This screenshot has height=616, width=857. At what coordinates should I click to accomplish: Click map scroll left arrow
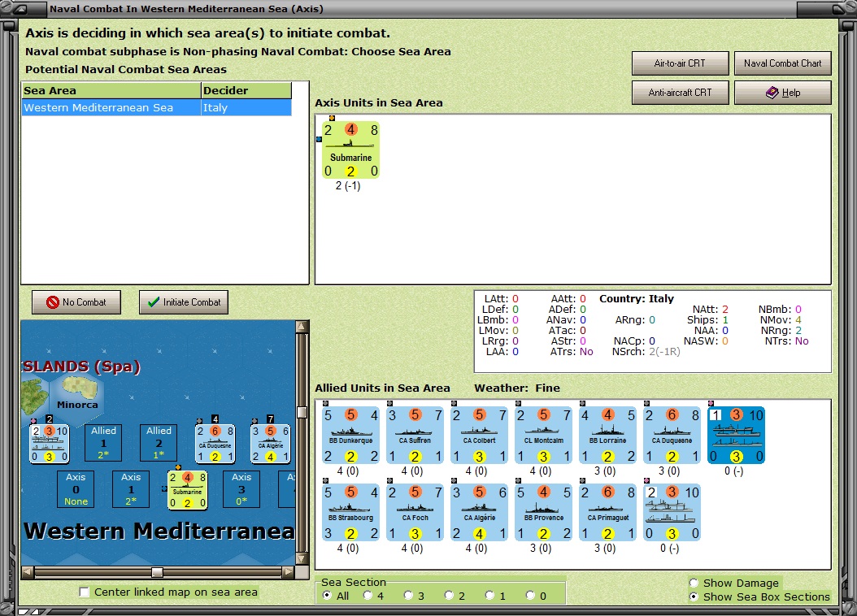(x=28, y=572)
